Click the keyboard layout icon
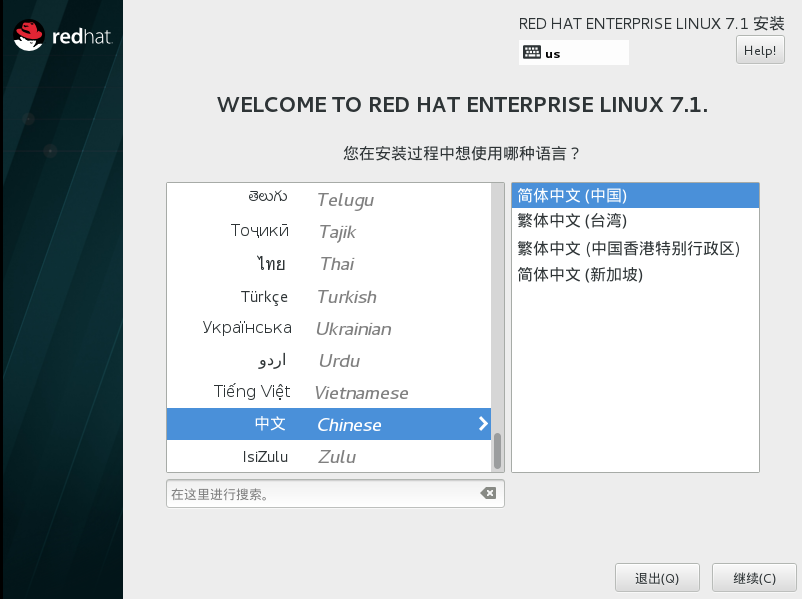 pyautogui.click(x=531, y=53)
